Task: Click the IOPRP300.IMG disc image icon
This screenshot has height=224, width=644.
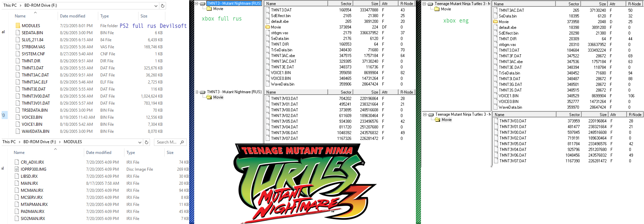Action: click(x=17, y=169)
